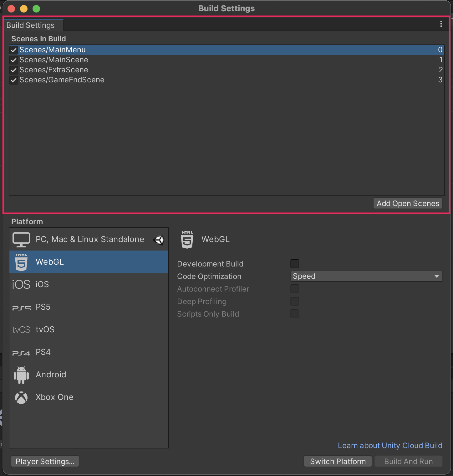
Task: Click the HTML5 WebGL platform icon in list
Action: [x=21, y=262]
